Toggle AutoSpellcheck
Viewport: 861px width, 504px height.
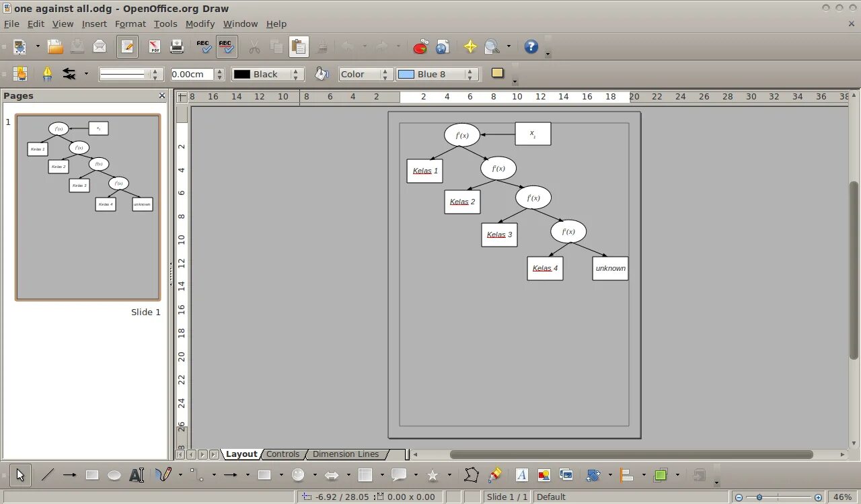click(227, 46)
